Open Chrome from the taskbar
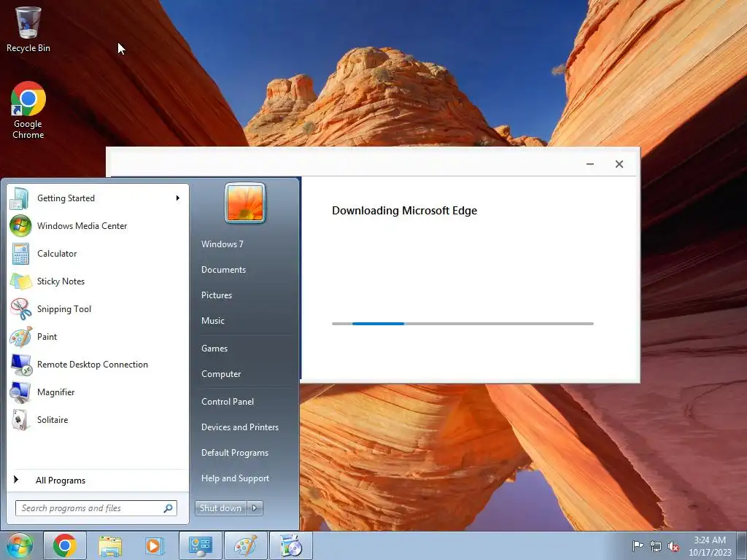 click(65, 545)
